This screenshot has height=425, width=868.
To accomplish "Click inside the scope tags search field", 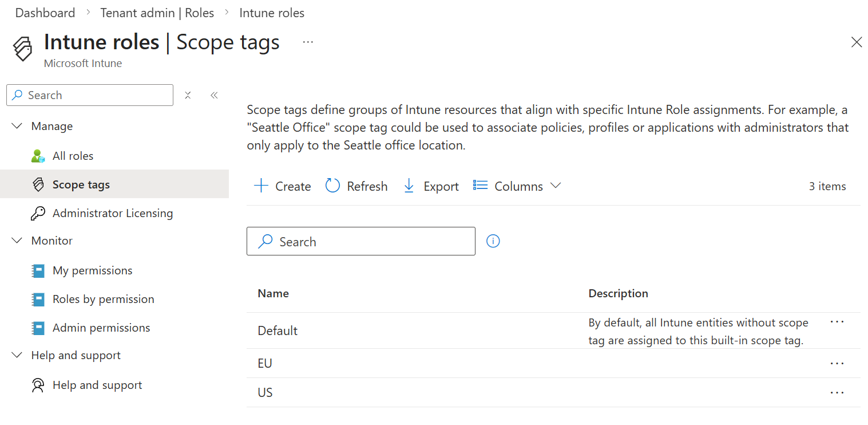I will pos(360,241).
